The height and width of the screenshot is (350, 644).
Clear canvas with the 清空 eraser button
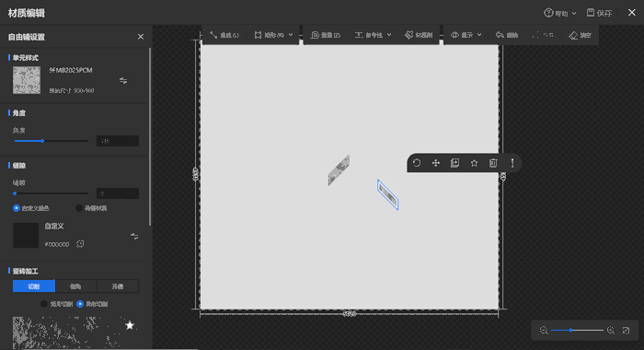point(580,35)
